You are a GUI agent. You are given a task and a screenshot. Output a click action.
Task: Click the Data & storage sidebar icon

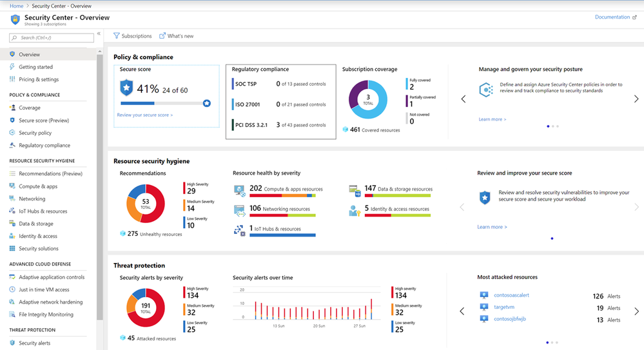tap(12, 224)
